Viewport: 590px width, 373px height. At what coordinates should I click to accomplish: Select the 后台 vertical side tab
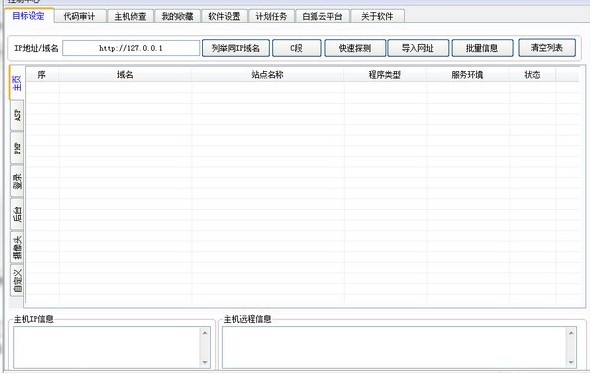point(17,214)
